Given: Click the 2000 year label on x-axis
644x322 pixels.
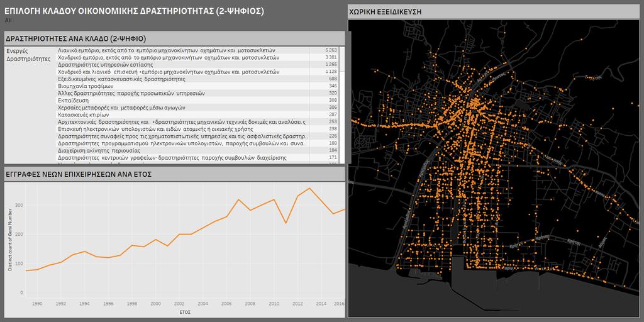Looking at the screenshot, I should pos(156,304).
